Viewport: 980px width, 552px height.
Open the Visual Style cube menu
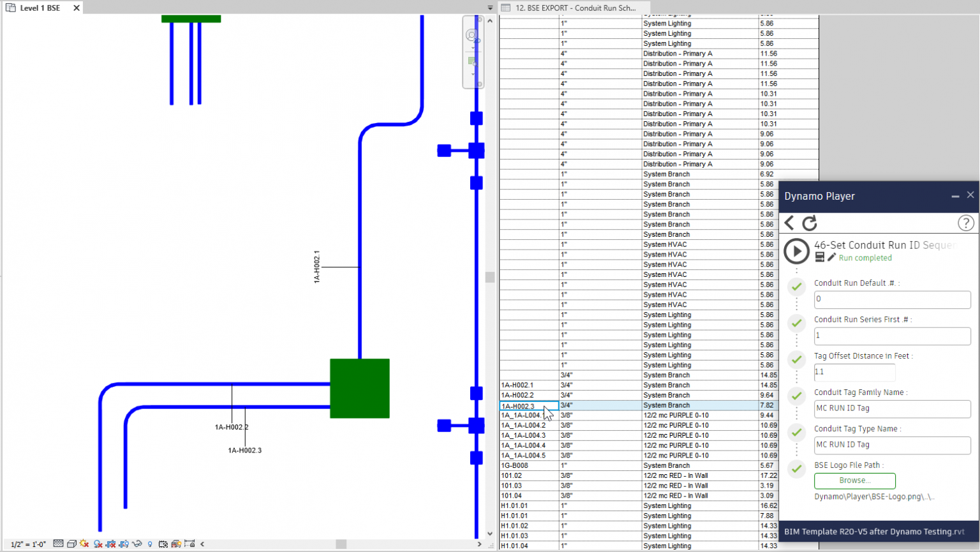[71, 544]
